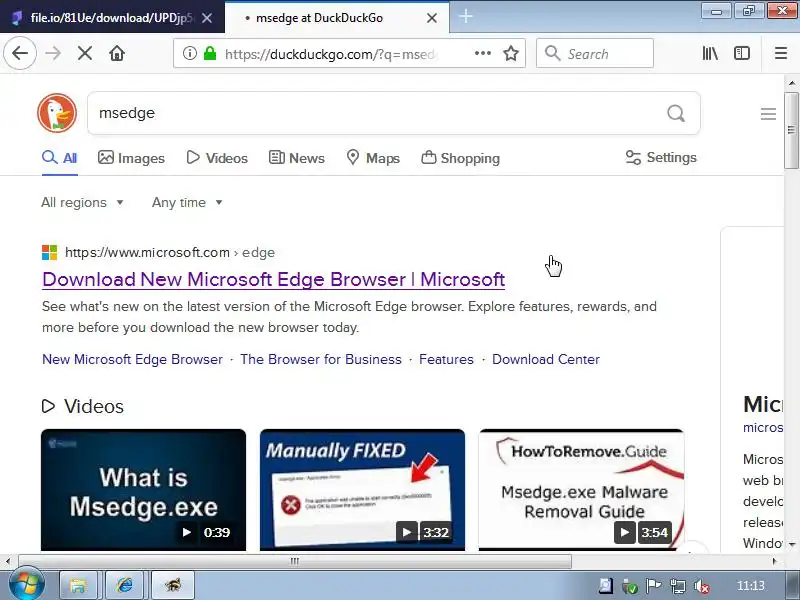Click the duckduckgo.com address bar URL

coord(330,54)
